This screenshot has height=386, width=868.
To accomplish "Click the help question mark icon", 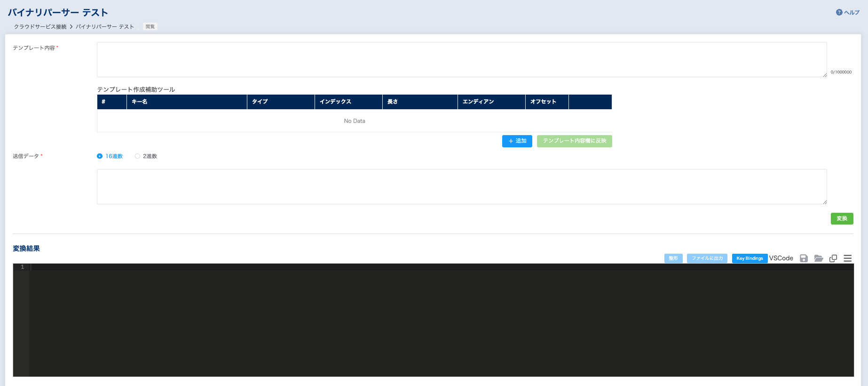I will (839, 13).
